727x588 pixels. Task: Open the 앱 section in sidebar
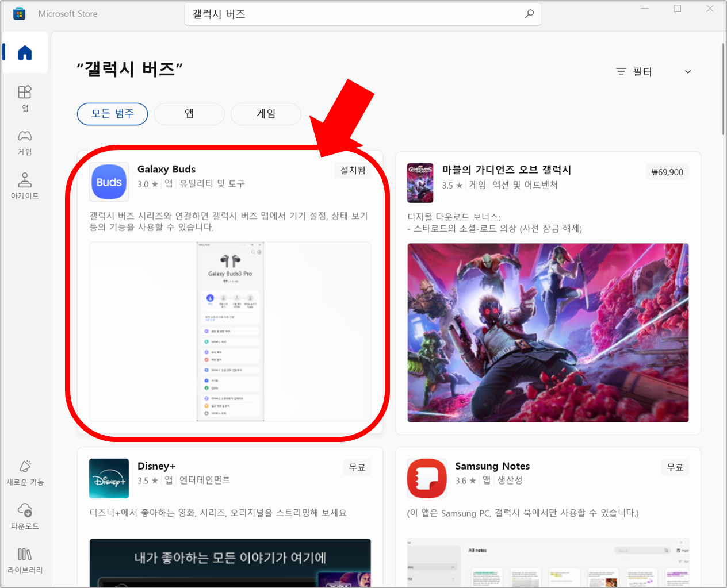(25, 98)
